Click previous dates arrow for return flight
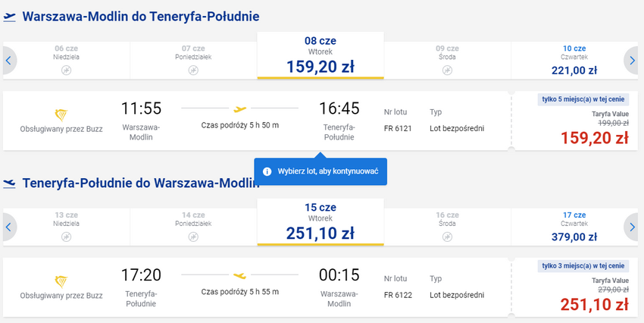644x323 pixels. [8, 227]
